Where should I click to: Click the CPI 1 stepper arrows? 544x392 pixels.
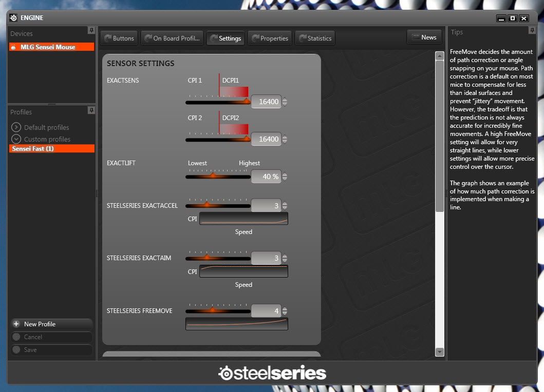coord(285,102)
